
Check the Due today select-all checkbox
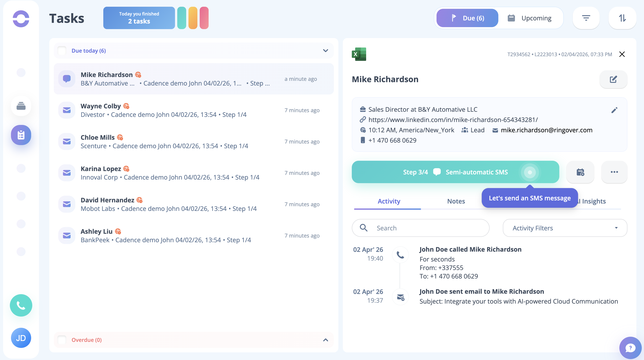[62, 51]
